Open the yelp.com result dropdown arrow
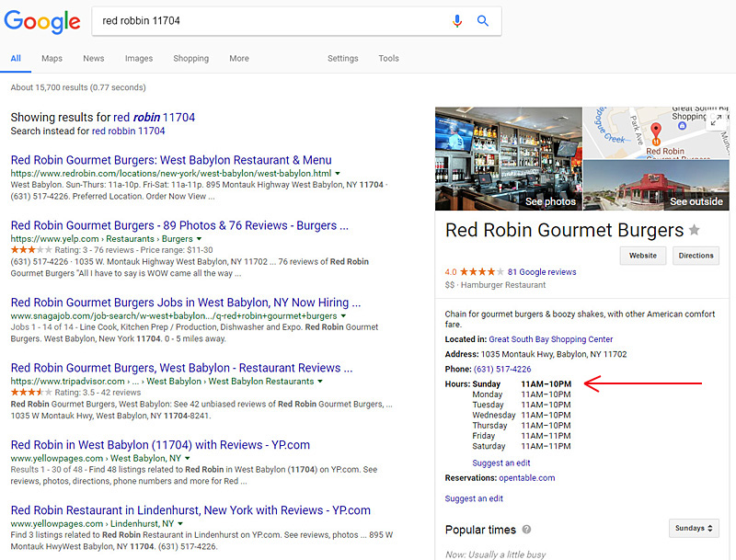The image size is (736, 560). point(199,239)
